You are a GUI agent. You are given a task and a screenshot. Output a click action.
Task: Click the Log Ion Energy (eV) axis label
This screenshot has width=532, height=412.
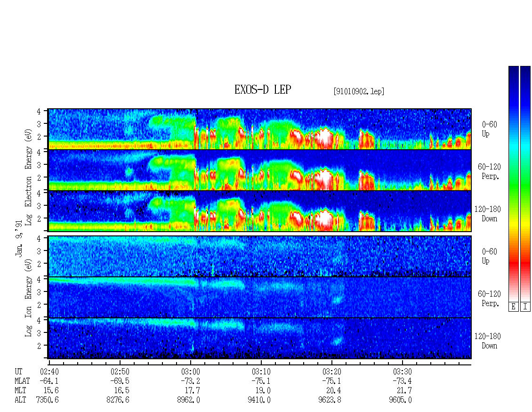point(28,298)
